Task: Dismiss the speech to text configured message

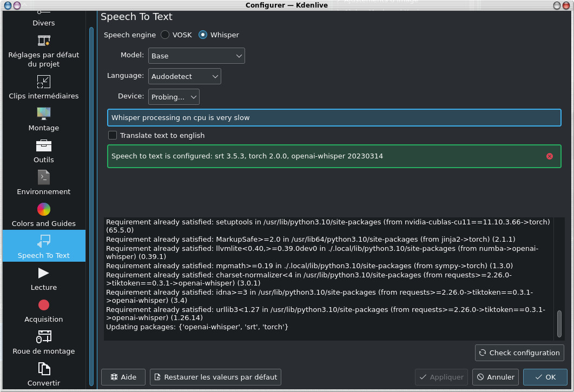Action: pos(550,156)
